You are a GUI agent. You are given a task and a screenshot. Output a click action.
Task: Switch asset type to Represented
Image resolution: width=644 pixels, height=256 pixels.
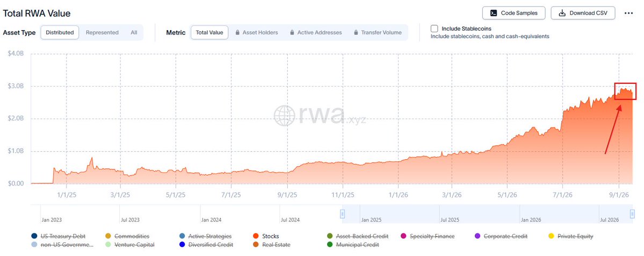(x=102, y=32)
